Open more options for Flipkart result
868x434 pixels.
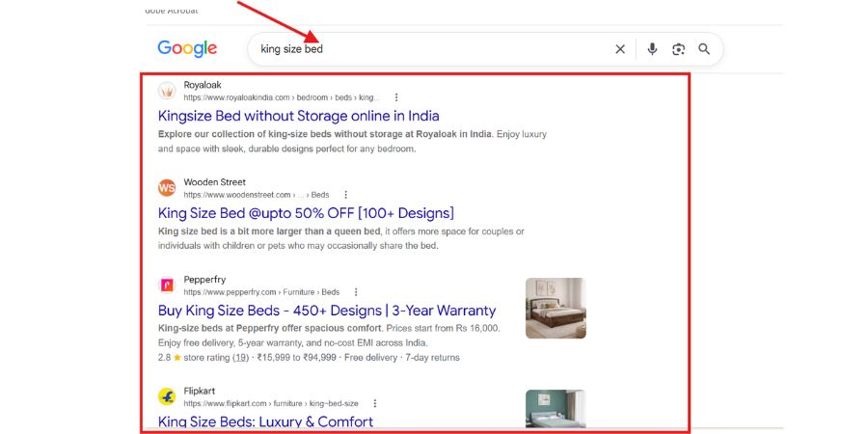(375, 403)
